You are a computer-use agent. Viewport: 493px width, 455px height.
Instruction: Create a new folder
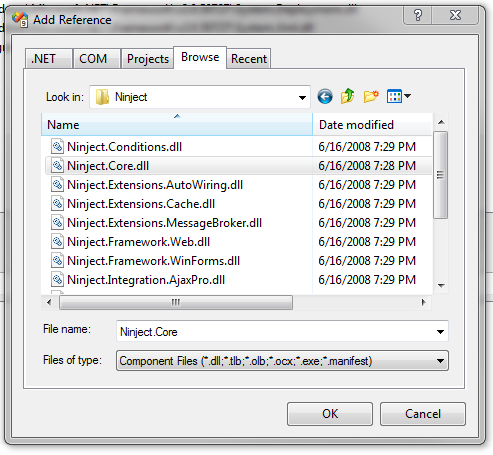coord(371,96)
